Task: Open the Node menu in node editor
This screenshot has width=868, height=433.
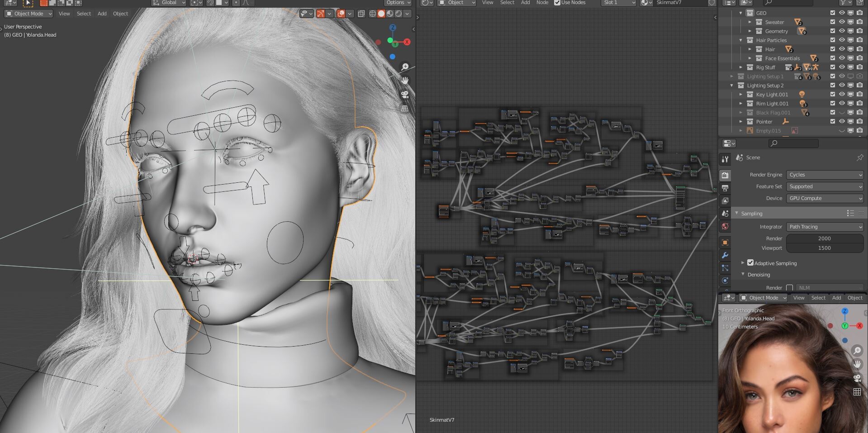Action: tap(542, 3)
